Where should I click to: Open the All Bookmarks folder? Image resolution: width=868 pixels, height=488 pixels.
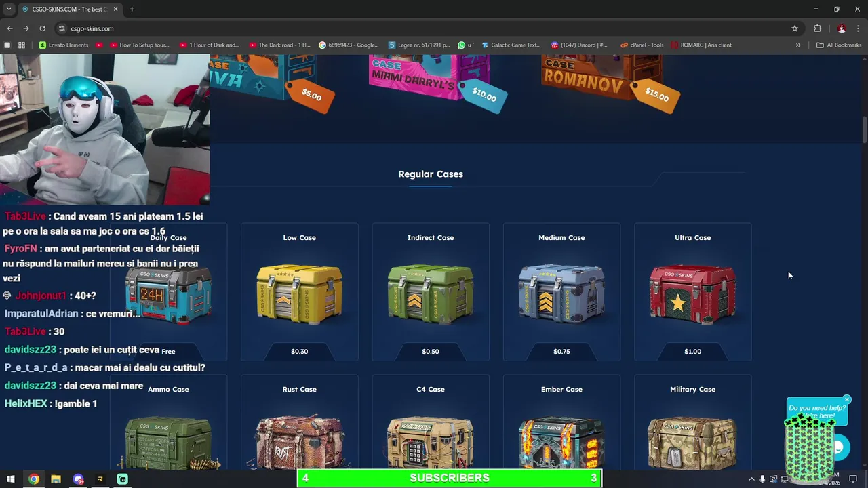(839, 45)
